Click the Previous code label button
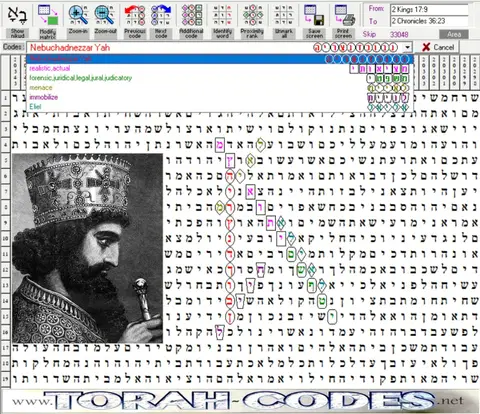This screenshot has height=414, width=480. [x=135, y=33]
